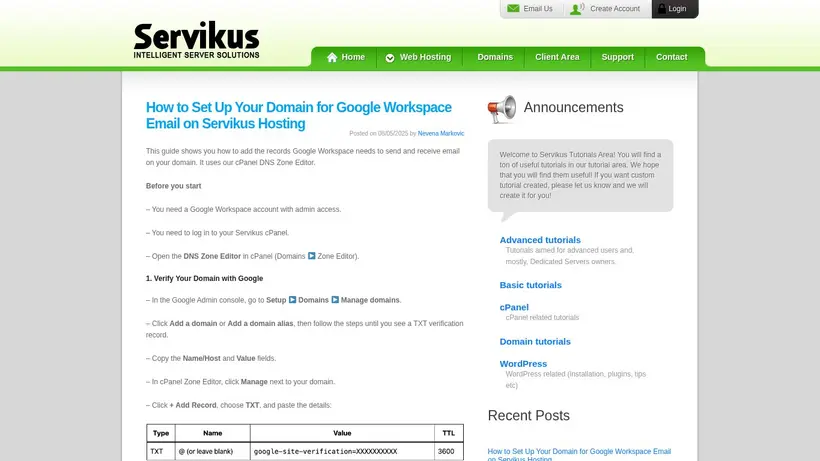
Task: Open the Basic tutorials category
Action: [530, 285]
